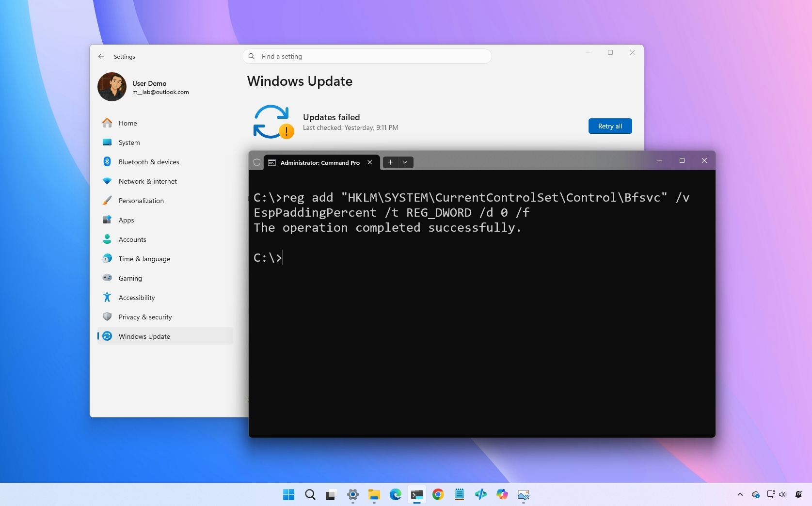Open taskbar Search
Image resolution: width=812 pixels, height=506 pixels.
click(x=310, y=494)
